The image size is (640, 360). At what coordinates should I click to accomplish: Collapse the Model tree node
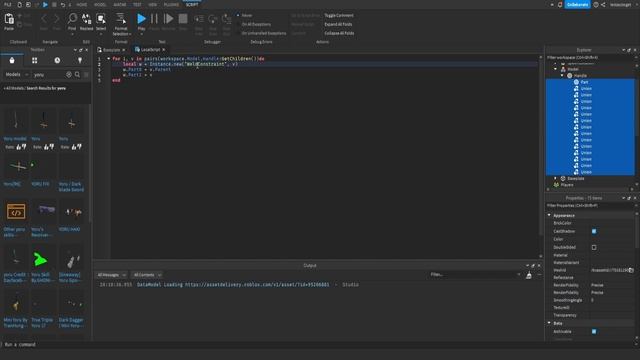pos(556,69)
